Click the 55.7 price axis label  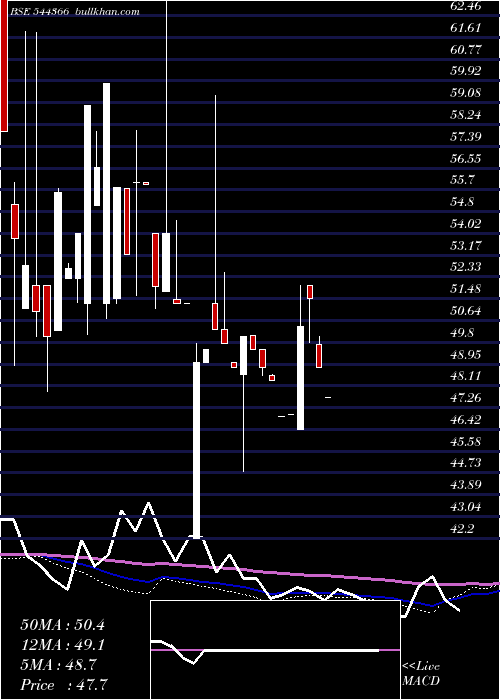462,180
